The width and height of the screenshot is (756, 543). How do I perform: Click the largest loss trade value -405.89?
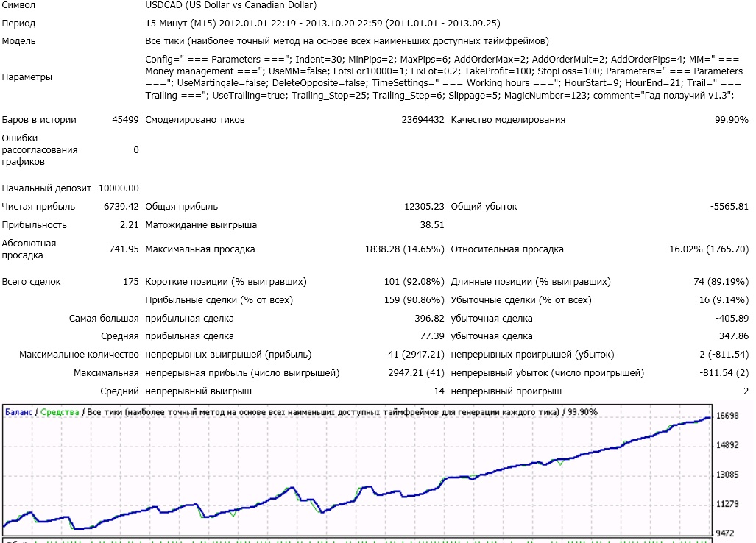[732, 319]
